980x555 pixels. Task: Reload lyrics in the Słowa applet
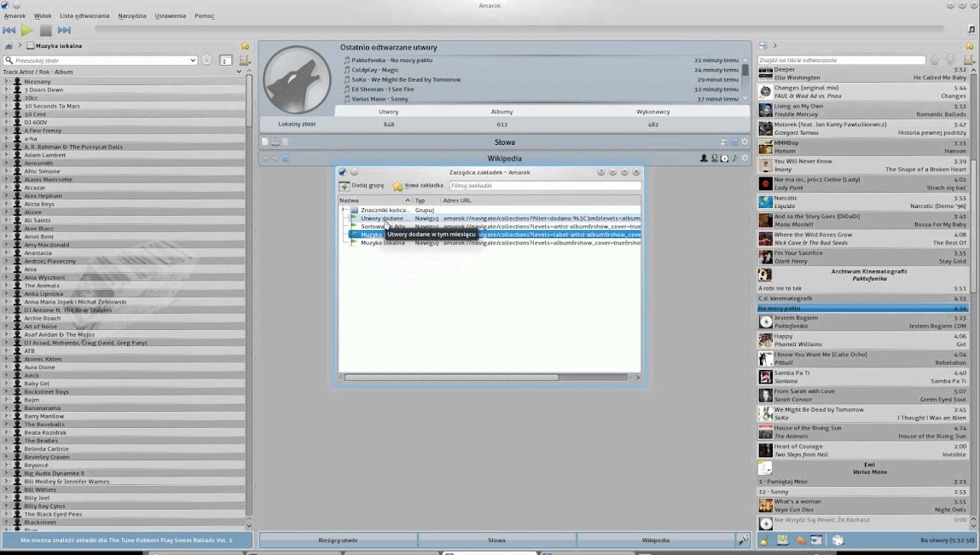[734, 142]
